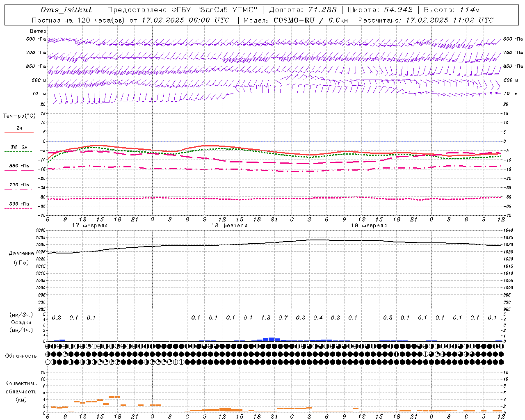525x420 pixels.
Task: Click the 'Широта: 54.942' value
Action: pos(380,10)
